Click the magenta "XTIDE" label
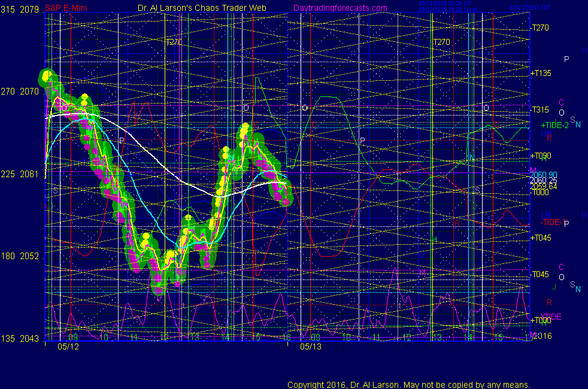Image resolution: width=588 pixels, height=389 pixels. coord(551,317)
